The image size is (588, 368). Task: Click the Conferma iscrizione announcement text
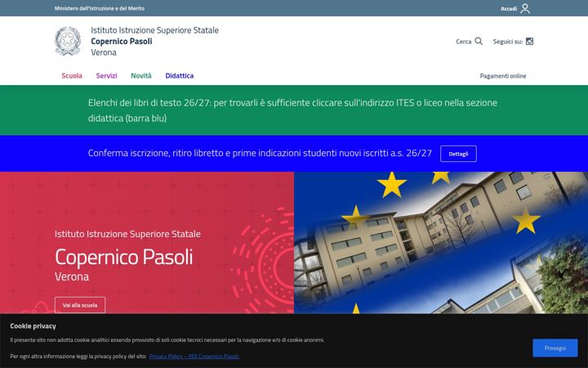(260, 153)
